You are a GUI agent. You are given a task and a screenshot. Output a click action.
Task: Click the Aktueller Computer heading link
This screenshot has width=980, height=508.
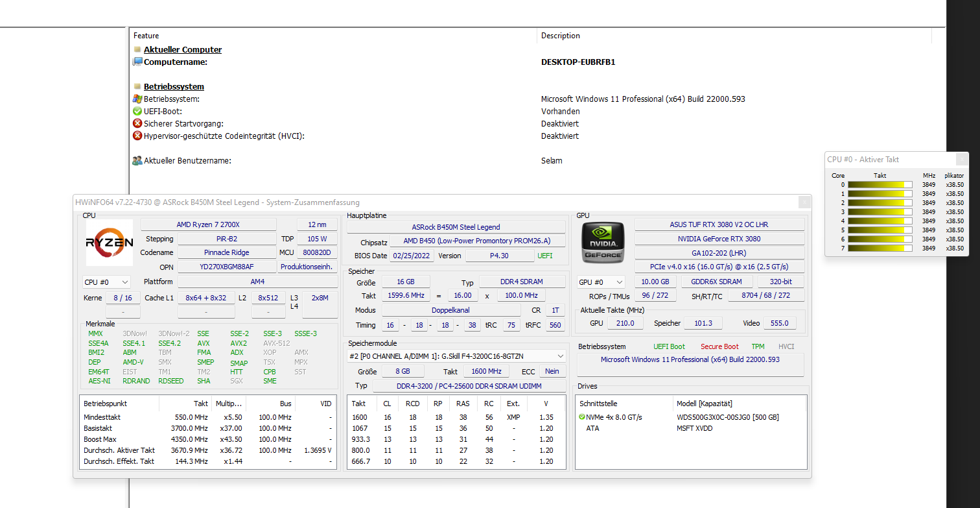click(183, 49)
